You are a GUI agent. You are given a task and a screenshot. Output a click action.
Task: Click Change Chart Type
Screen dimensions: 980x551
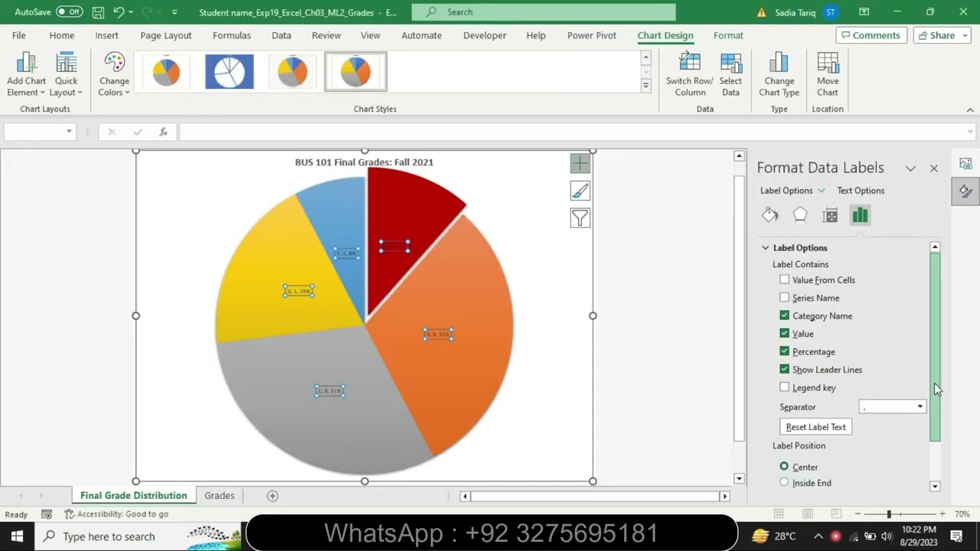coord(779,75)
